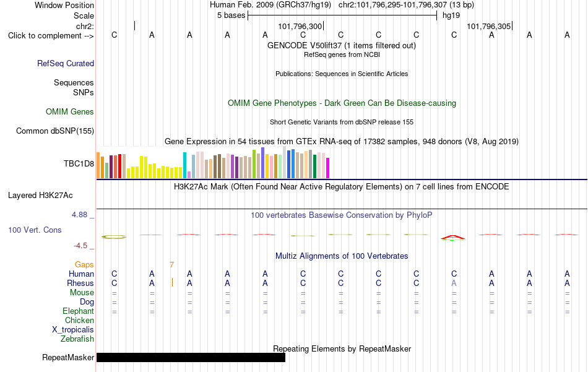Click the RepeatMasker track label

click(68, 357)
